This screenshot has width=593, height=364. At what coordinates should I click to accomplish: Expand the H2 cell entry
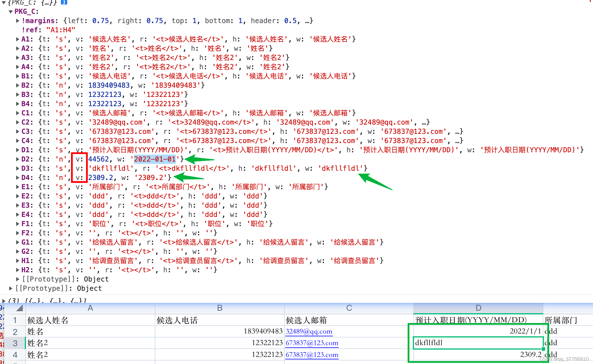pos(18,270)
